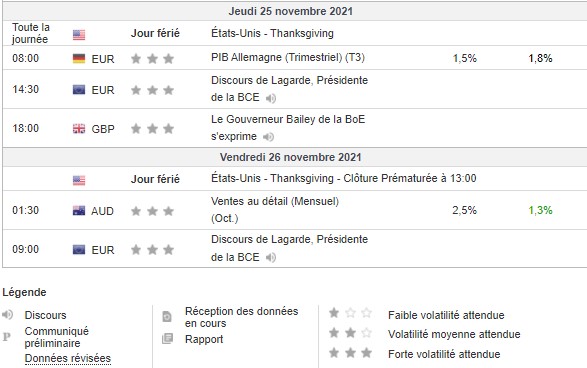Click the EU flag on the 09:00 row

79,250
